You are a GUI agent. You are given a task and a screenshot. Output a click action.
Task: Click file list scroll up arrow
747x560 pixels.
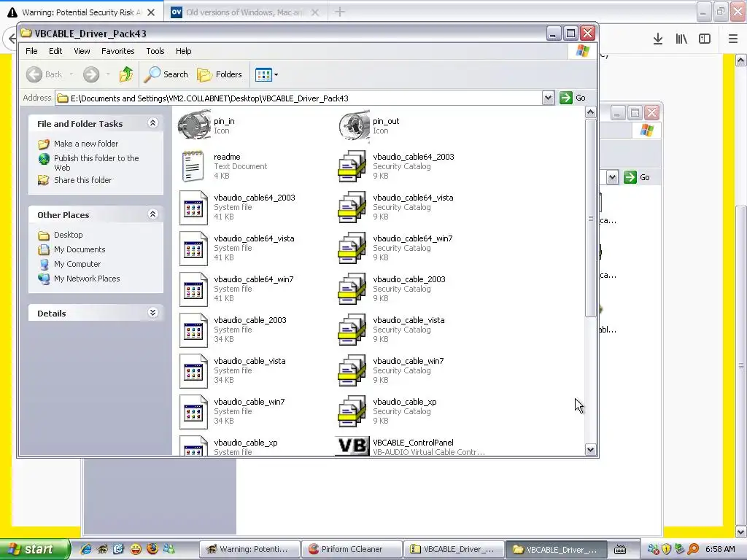point(590,112)
